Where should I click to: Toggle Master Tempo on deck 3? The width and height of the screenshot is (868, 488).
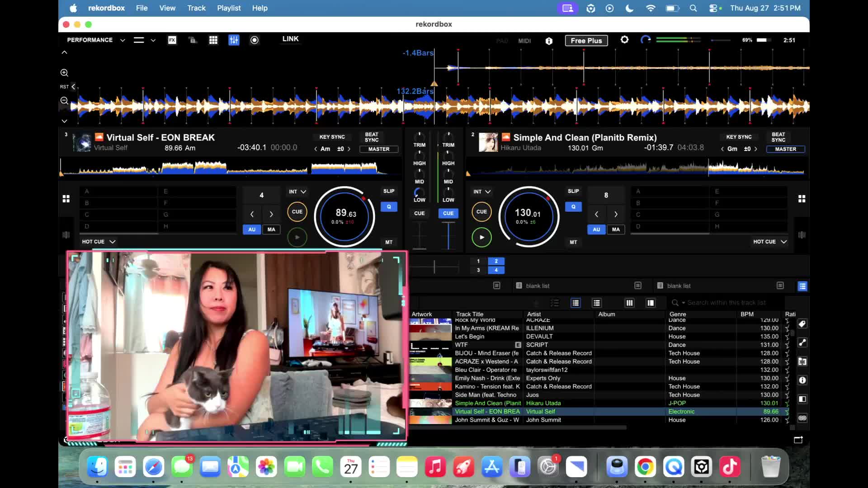coord(389,242)
